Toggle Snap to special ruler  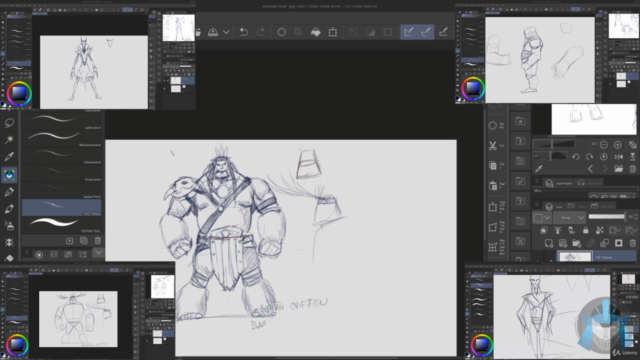point(426,32)
